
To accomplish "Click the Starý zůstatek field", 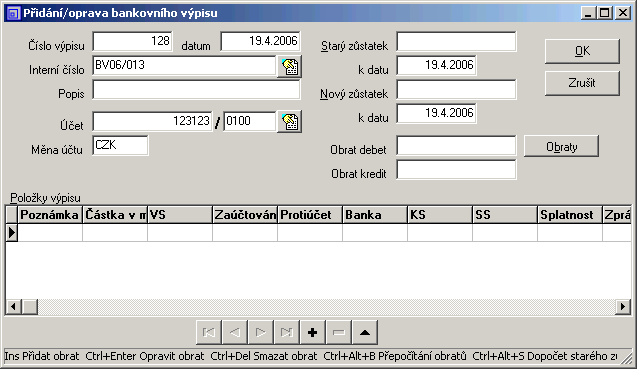I will 456,41.
